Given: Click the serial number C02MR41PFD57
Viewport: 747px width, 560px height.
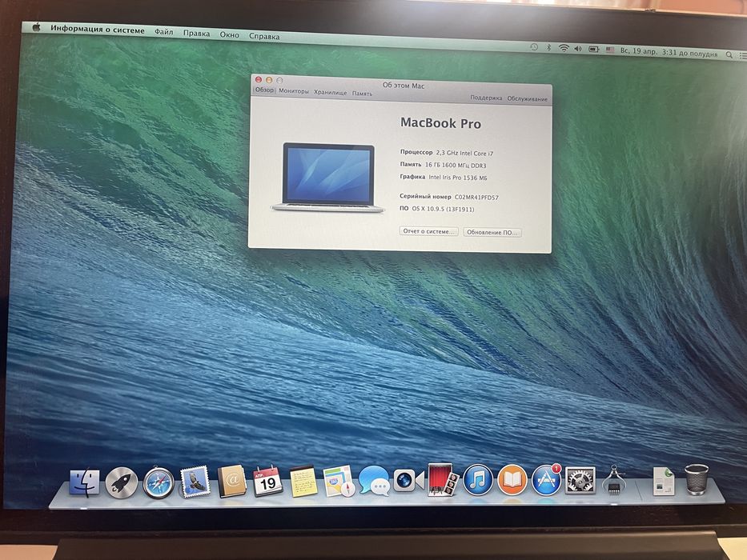Looking at the screenshot, I should [x=476, y=197].
